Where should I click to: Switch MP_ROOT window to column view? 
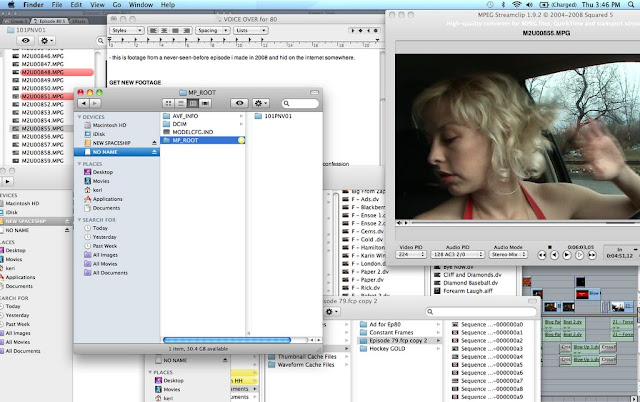193,104
